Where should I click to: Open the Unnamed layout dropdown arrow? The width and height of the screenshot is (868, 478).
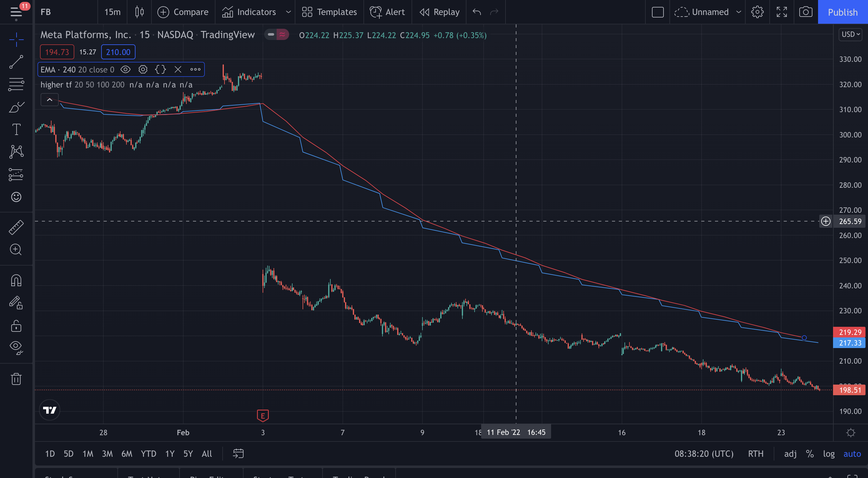739,12
